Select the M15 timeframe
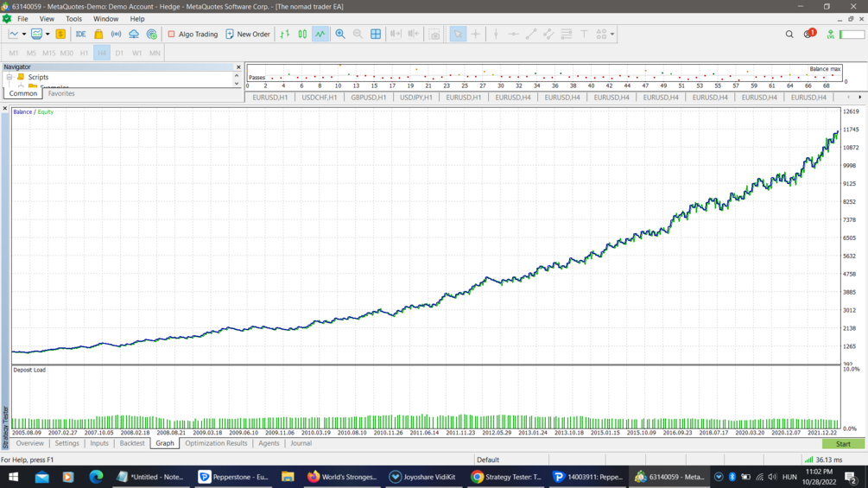 [48, 53]
